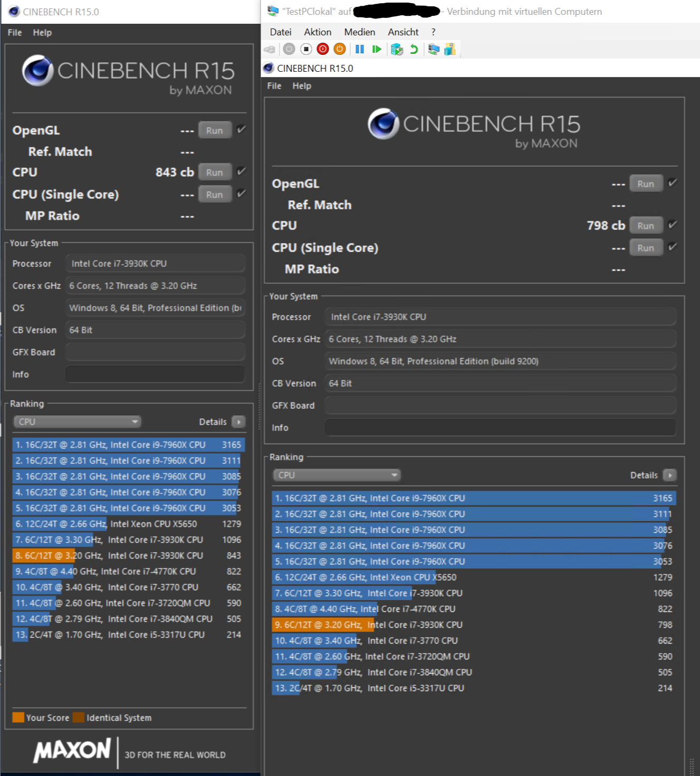
Task: Open the Help menu in left Cinebench
Action: coord(42,33)
